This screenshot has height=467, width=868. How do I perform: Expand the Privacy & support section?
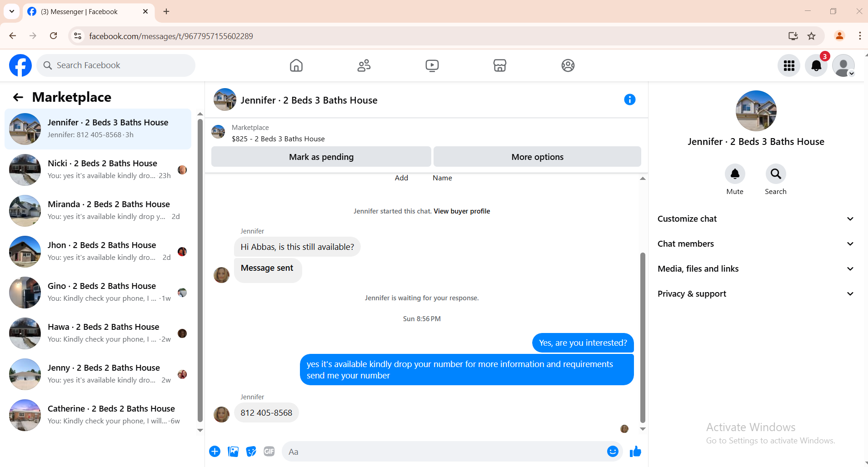(756, 294)
